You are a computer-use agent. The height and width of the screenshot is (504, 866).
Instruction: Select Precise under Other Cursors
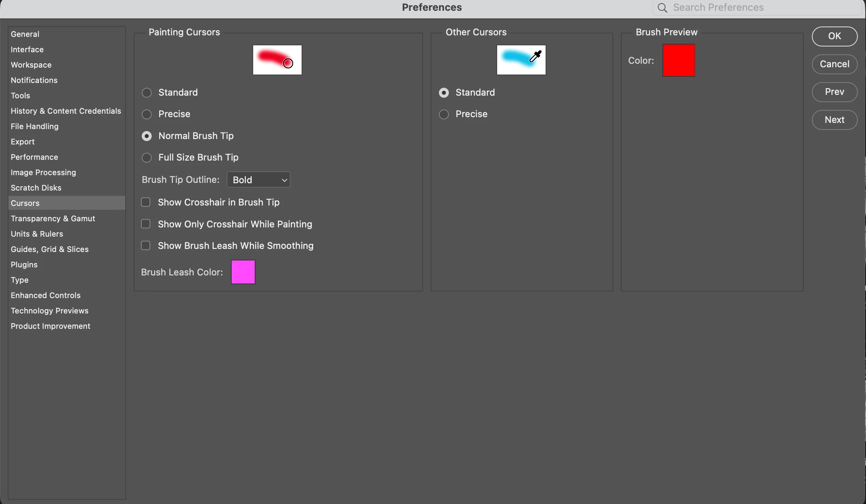(444, 114)
